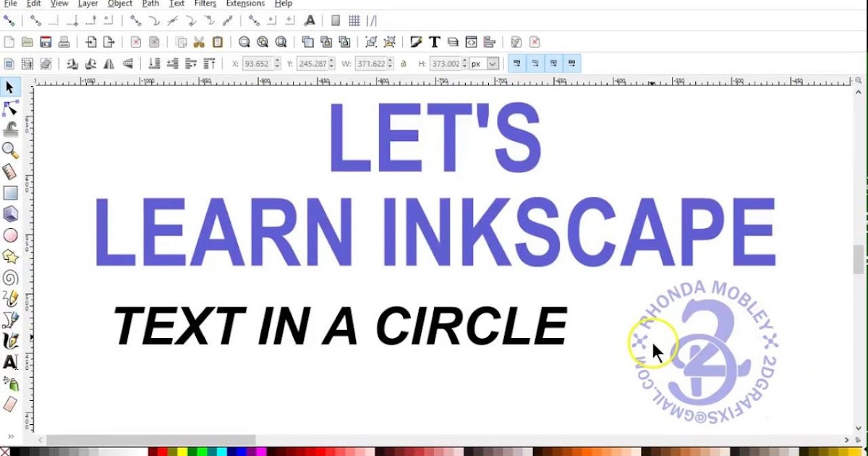
Task: Select the Tweak tool
Action: 10,130
